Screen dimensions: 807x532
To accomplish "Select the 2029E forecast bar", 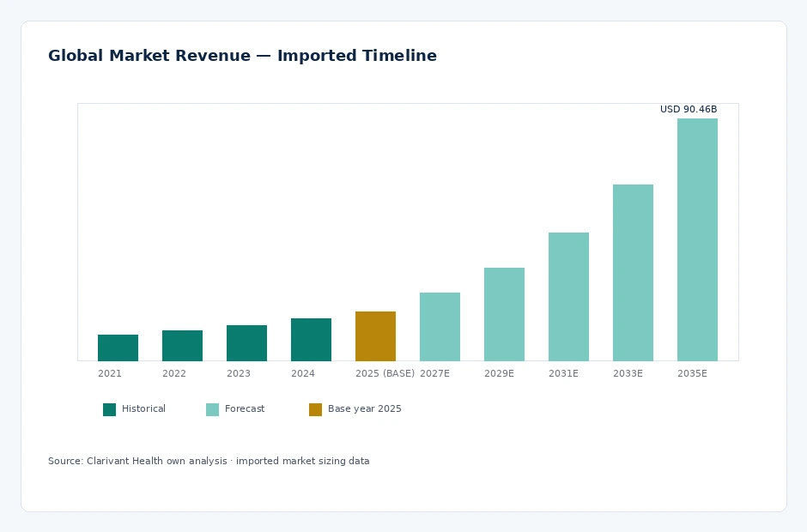I will click(504, 314).
